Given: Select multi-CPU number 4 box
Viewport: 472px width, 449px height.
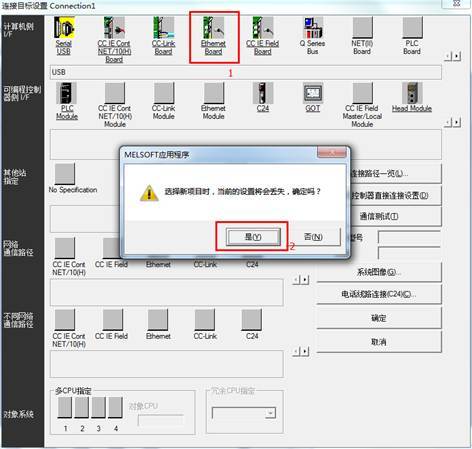Looking at the screenshot, I should pyautogui.click(x=115, y=407).
